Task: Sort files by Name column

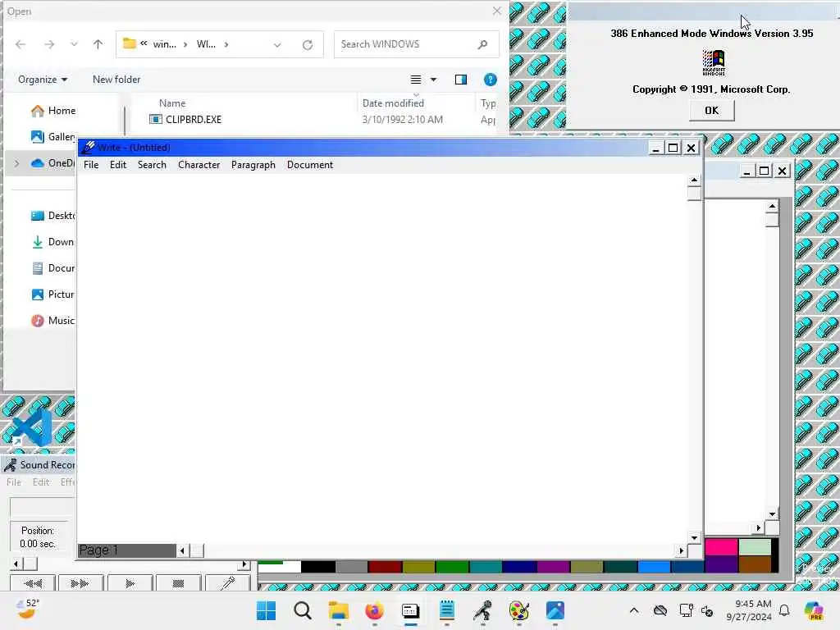Action: pyautogui.click(x=172, y=103)
